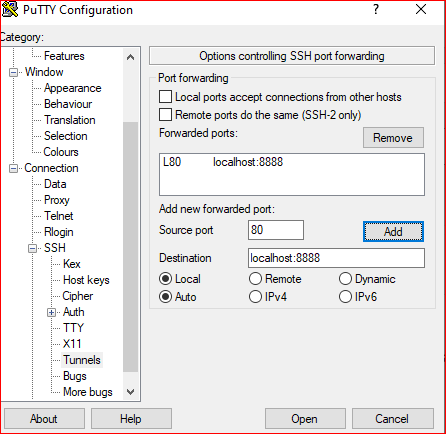
Task: Select the Rlogin category
Action: [x=59, y=232]
